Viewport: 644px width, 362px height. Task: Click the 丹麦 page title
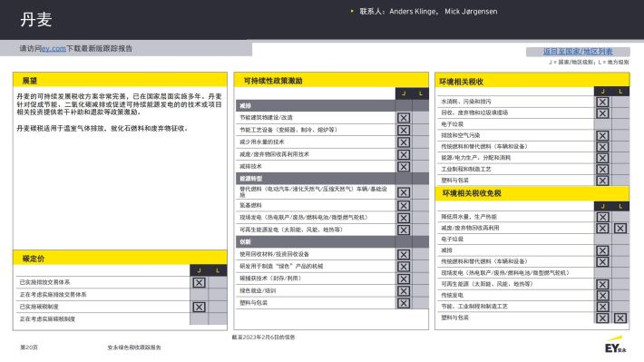tap(36, 19)
